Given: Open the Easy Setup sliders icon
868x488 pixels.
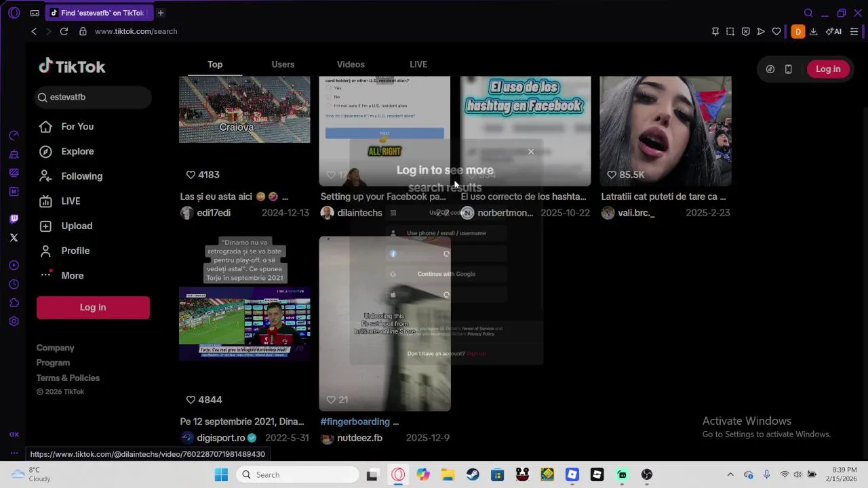Looking at the screenshot, I should coord(854,31).
